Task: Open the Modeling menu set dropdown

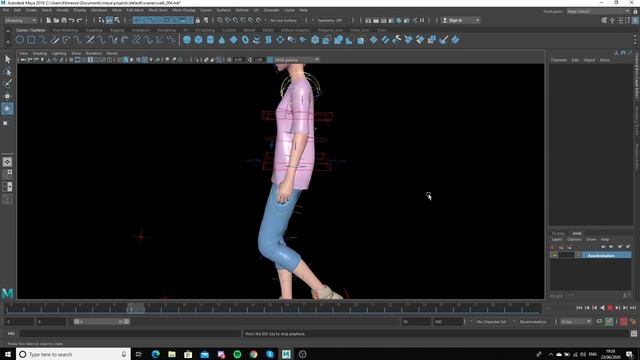Action: (x=20, y=20)
